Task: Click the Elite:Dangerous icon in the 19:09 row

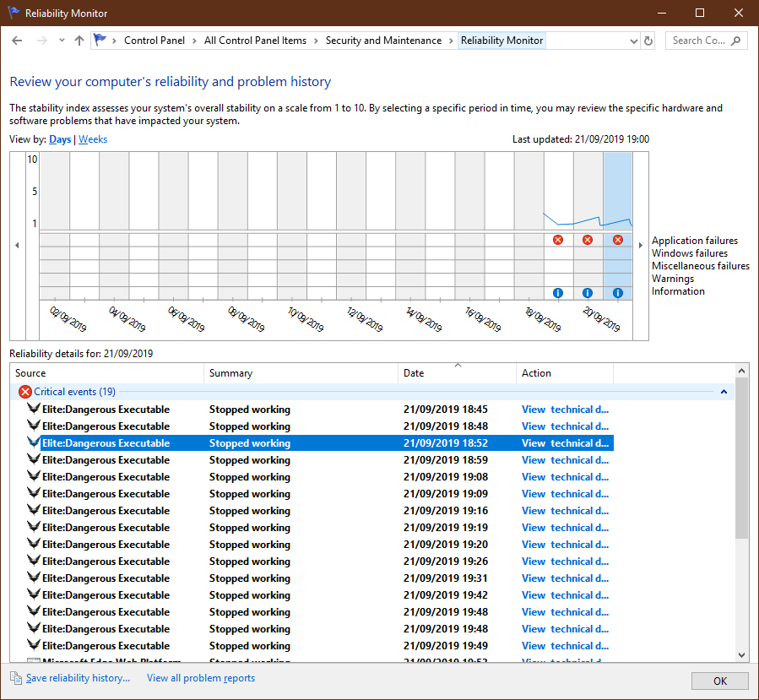Action: 34,493
